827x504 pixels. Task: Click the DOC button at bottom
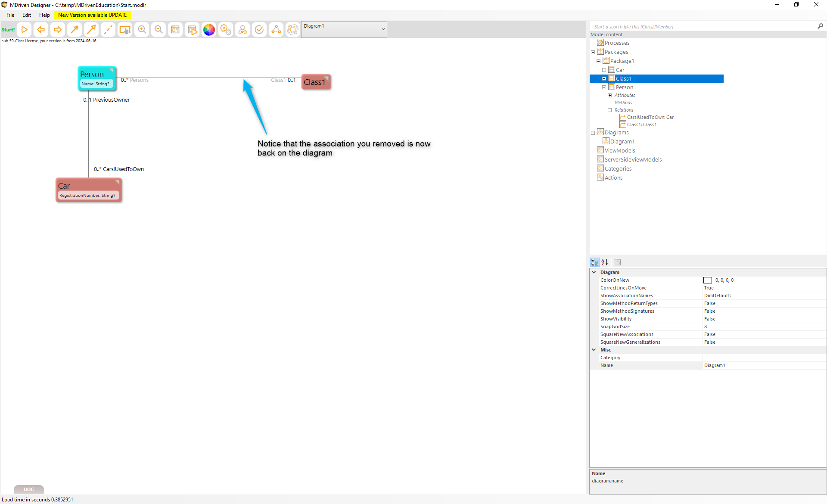click(x=28, y=489)
